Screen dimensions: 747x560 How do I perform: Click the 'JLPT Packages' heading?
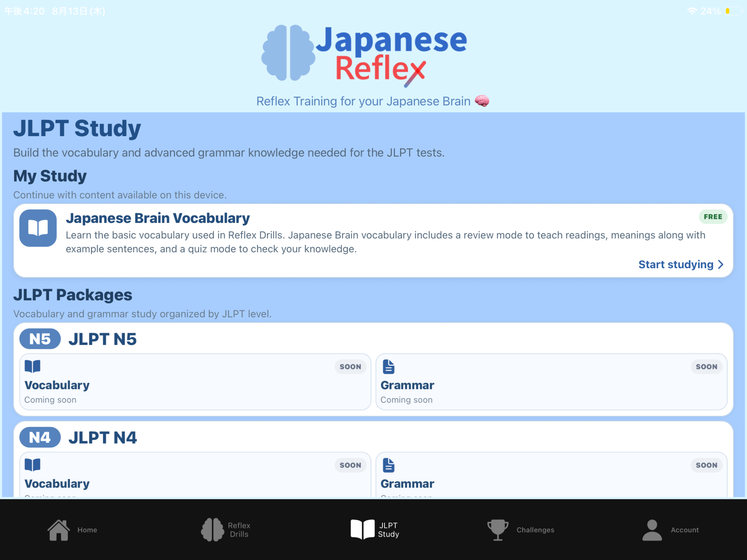[x=72, y=295]
